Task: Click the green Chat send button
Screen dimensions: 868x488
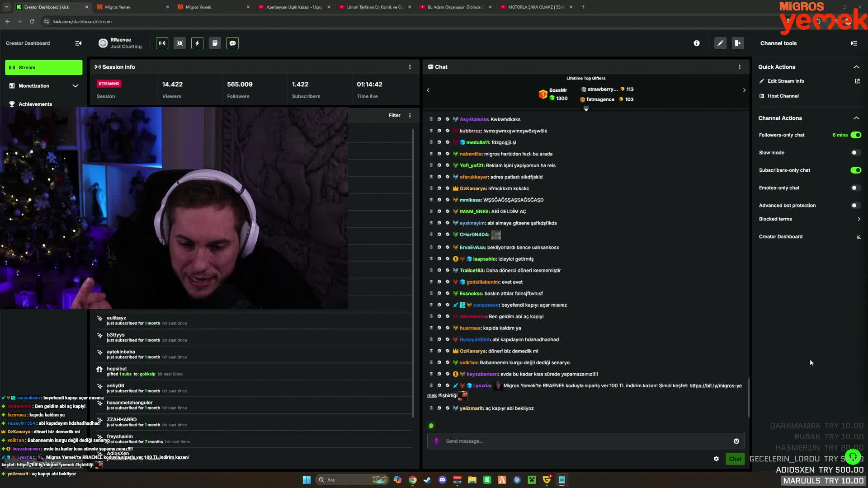Action: [735, 459]
